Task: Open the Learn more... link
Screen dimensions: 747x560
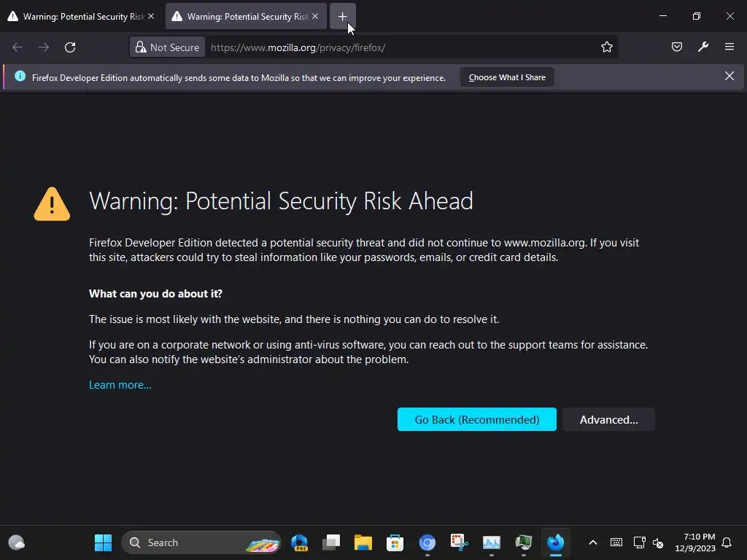Action: [x=120, y=385]
